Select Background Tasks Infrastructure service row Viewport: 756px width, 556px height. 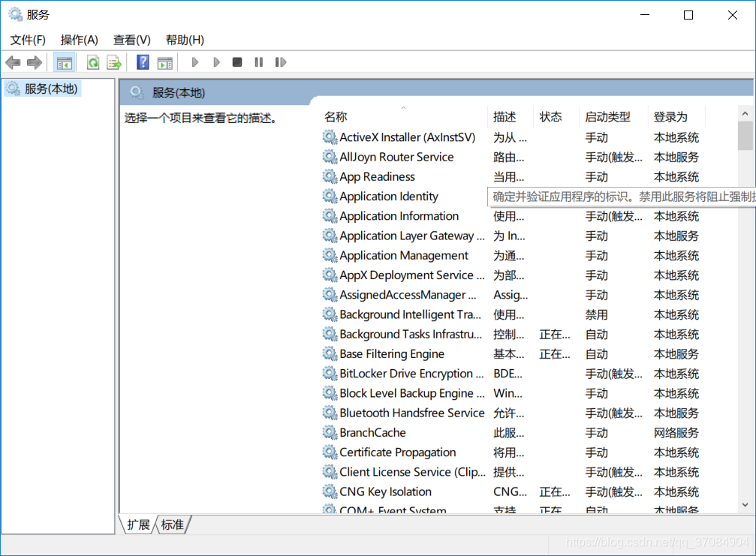(512, 335)
